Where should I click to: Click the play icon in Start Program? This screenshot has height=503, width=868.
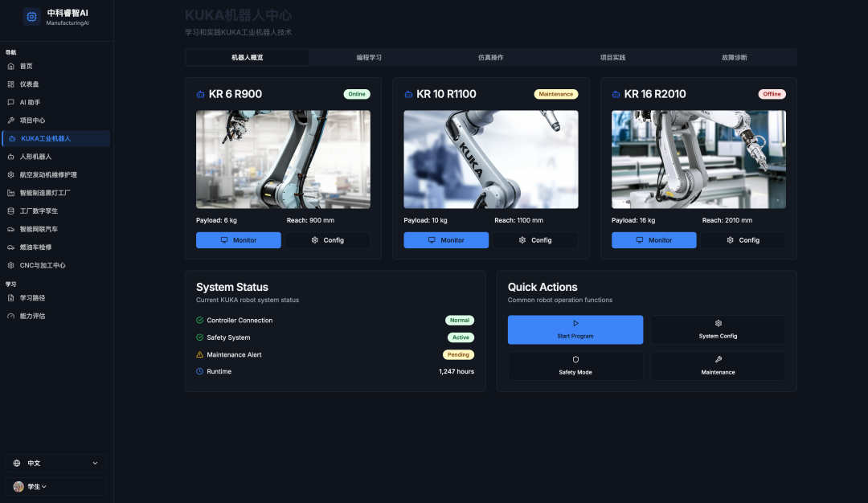(575, 323)
